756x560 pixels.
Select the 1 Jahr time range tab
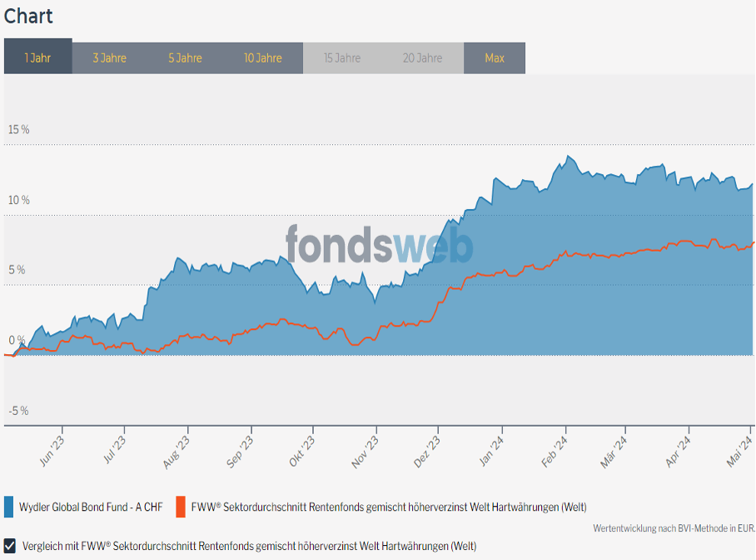pos(38,57)
